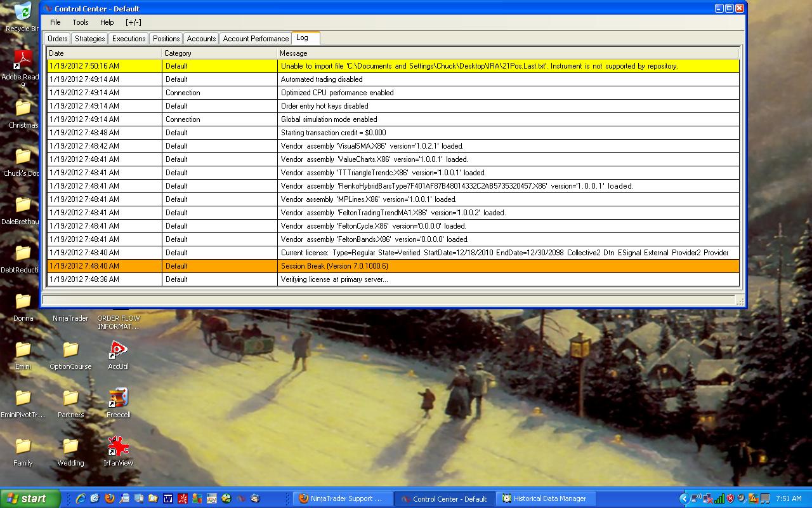Click the Control Center - Default taskbar button
Image resolution: width=812 pixels, height=508 pixels.
click(x=444, y=498)
